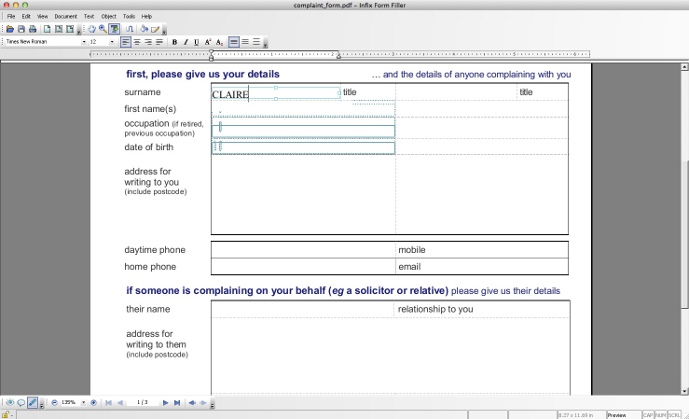Open the File menu
The image size is (689, 419).
[x=11, y=16]
